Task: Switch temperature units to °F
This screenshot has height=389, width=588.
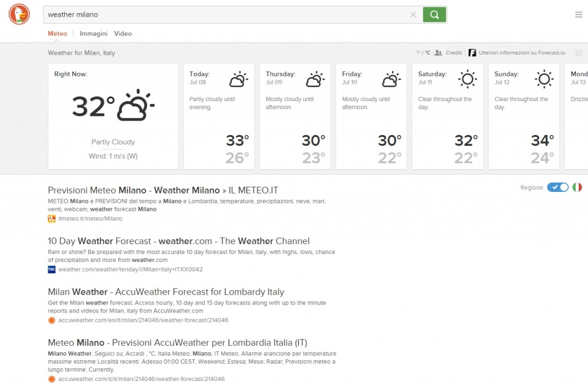Action: point(418,53)
